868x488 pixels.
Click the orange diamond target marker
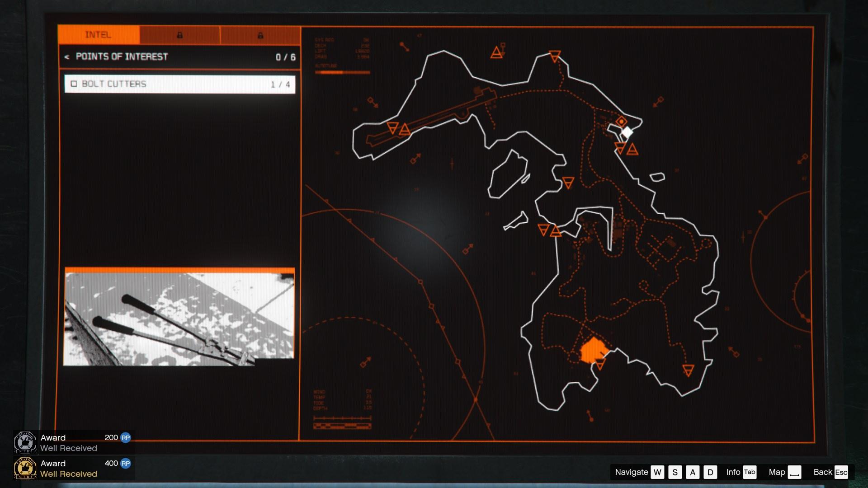(622, 122)
